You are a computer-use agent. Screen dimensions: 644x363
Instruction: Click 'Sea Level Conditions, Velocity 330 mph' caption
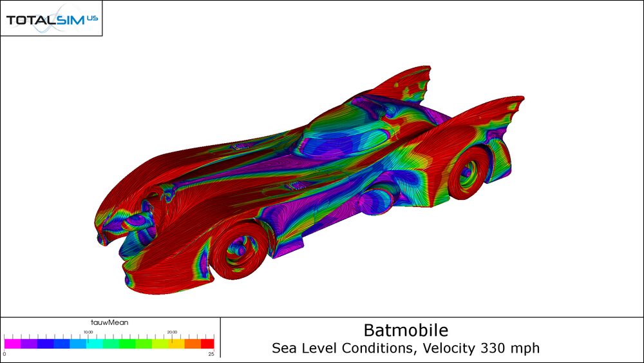(x=406, y=348)
